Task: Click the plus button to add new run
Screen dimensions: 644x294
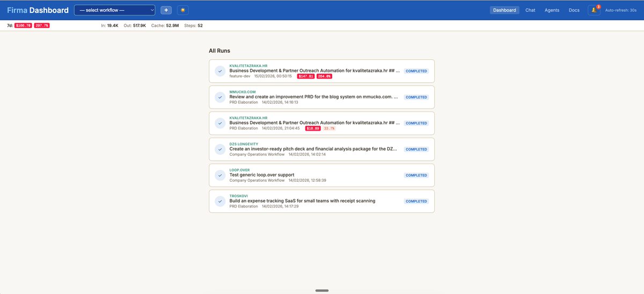Action: click(166, 10)
